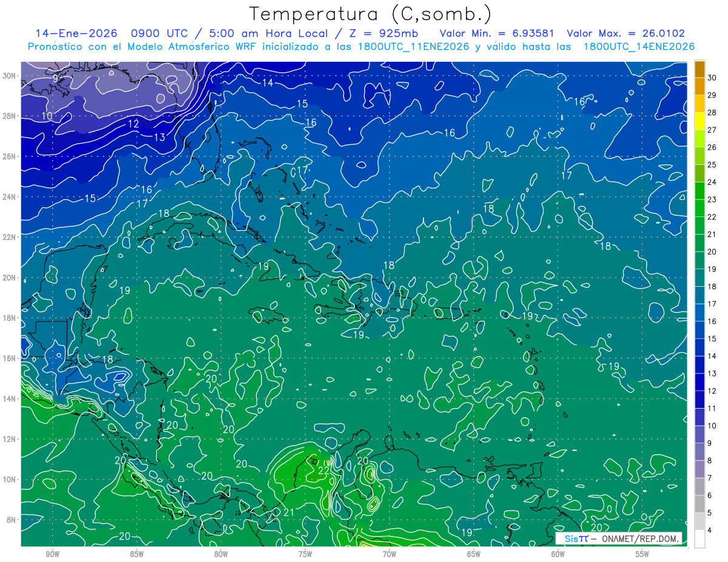Click the '65W' longitude axis label

click(474, 554)
